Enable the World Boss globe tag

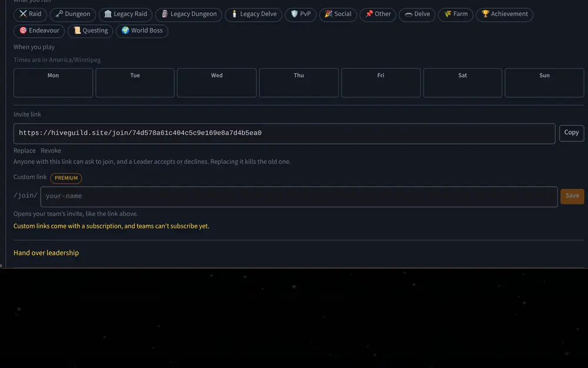pos(142,31)
